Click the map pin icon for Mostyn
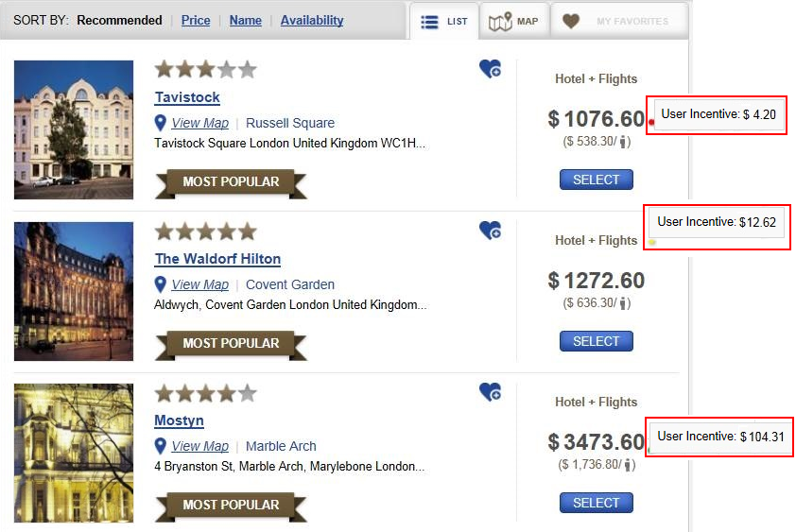The width and height of the screenshot is (796, 532). point(160,446)
